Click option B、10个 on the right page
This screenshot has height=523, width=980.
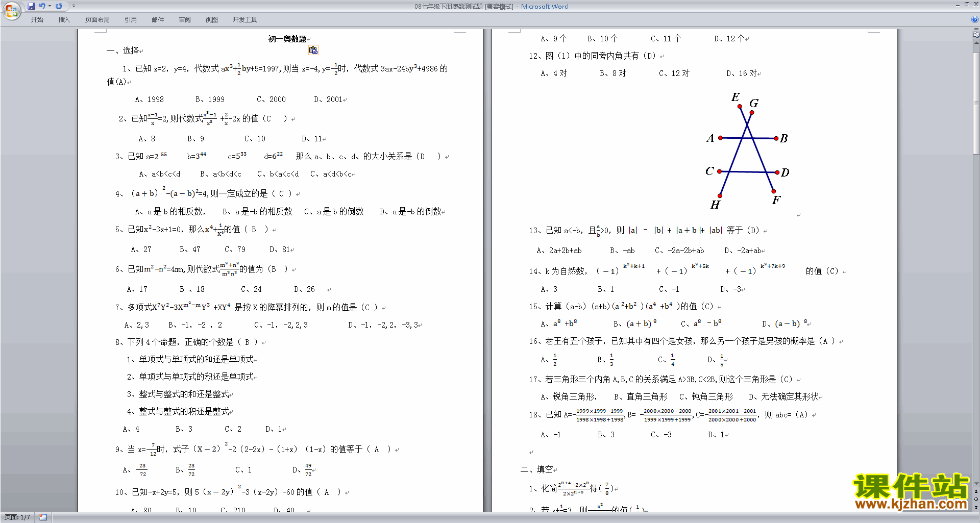coord(603,39)
